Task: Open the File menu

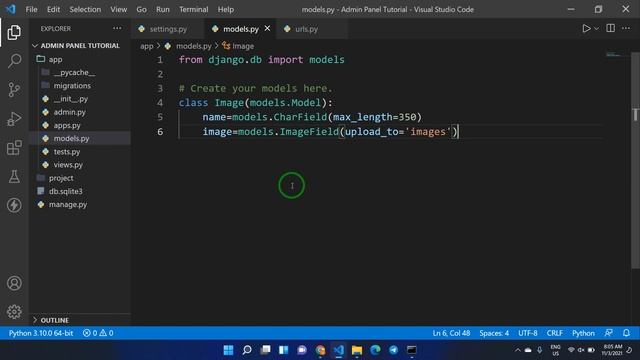Action: [x=31, y=9]
